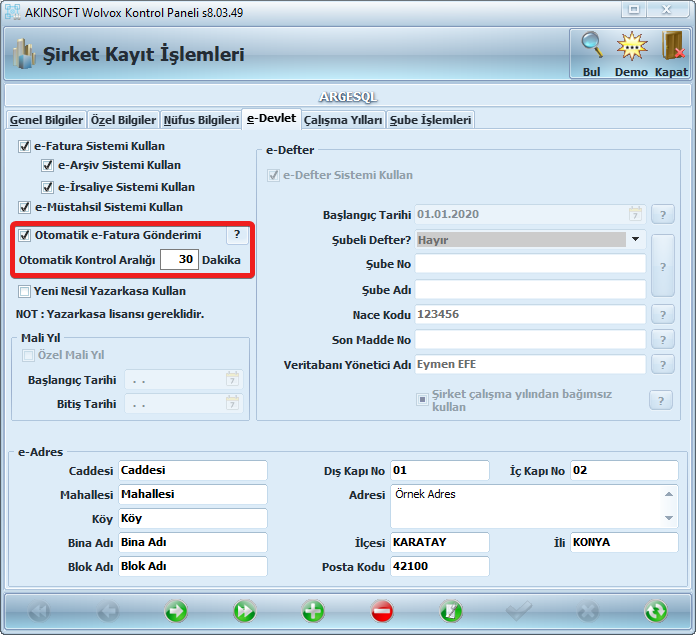The image size is (696, 635).
Task: Click the Blok Adı field
Action: pos(193,566)
